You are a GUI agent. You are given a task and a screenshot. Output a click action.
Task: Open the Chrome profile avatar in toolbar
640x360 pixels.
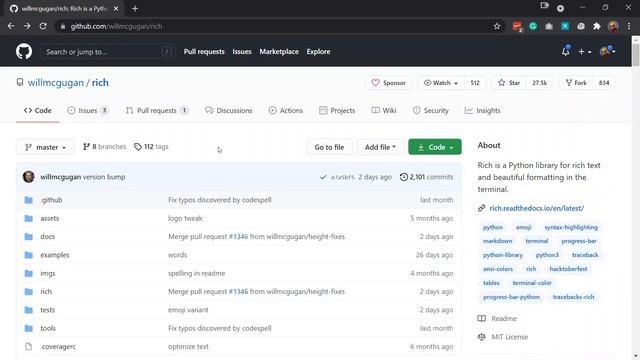coord(613,26)
